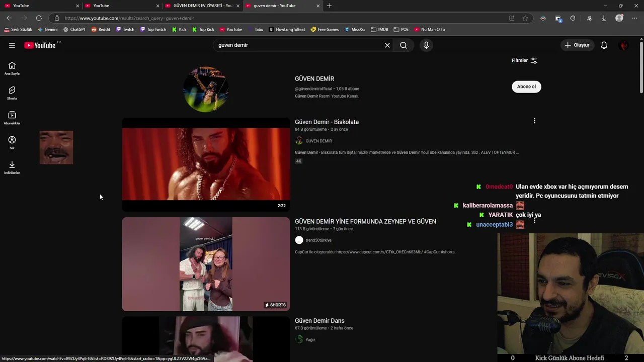The width and height of the screenshot is (644, 362).
Task: Open the browser extensions puzzle icon
Action: point(573,18)
